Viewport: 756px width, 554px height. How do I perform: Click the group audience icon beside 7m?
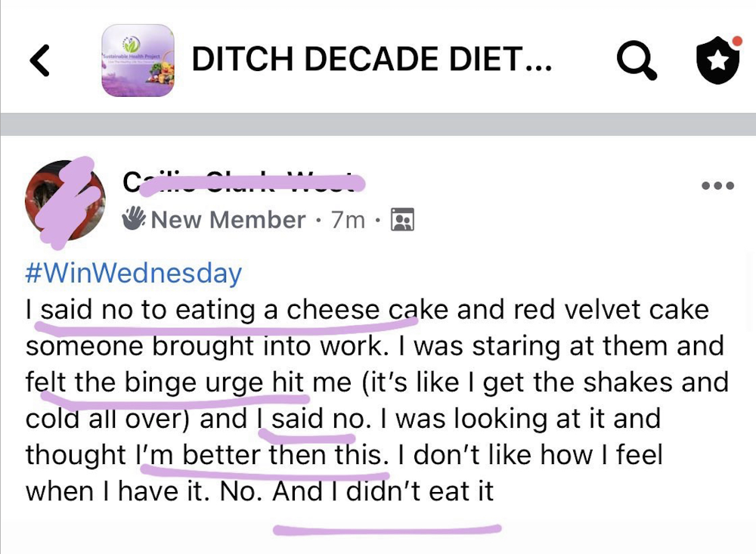coord(401,220)
